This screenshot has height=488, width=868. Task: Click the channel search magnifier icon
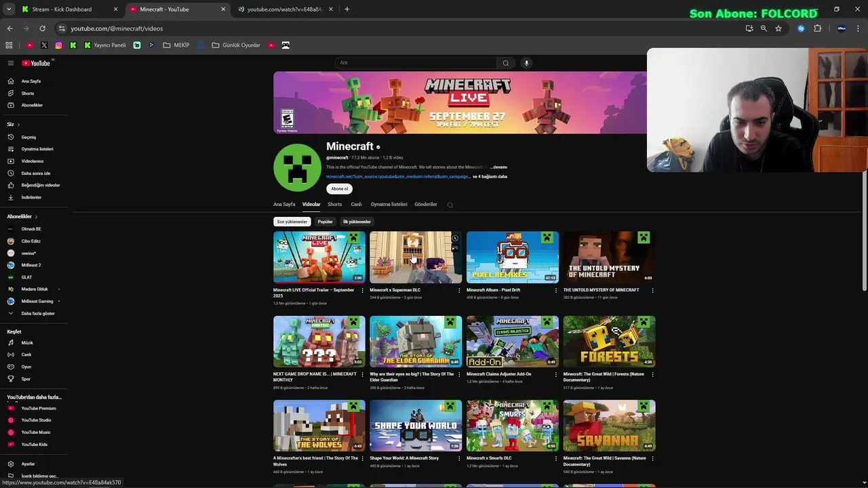pyautogui.click(x=450, y=205)
